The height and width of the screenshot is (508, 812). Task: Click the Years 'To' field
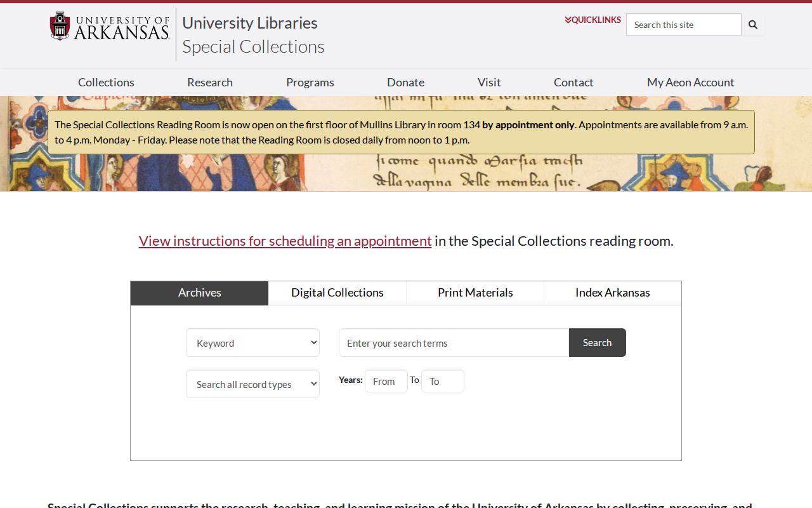tap(443, 381)
